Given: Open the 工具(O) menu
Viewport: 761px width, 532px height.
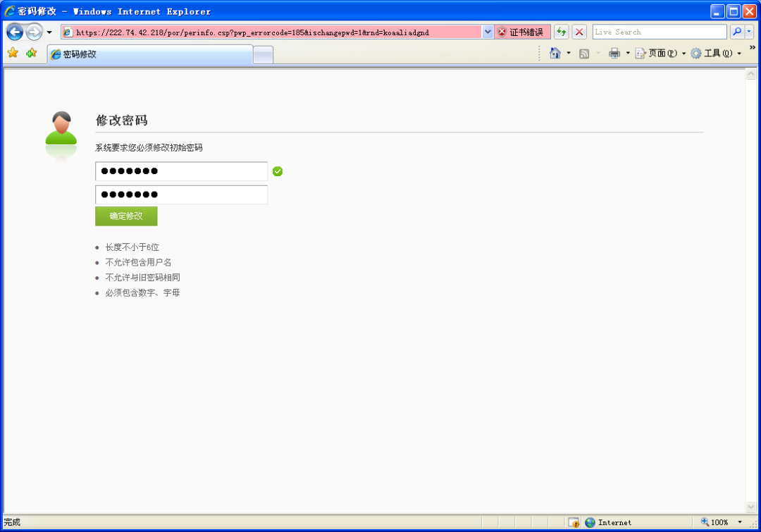Looking at the screenshot, I should click(x=716, y=54).
